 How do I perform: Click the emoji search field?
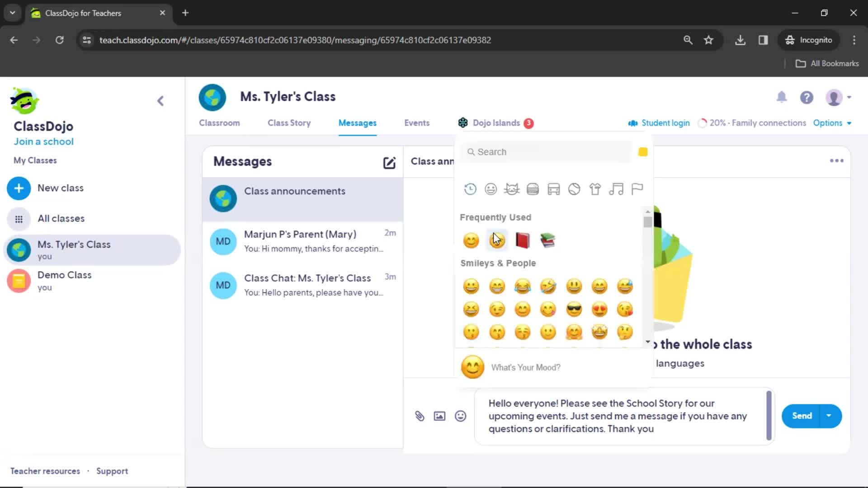(x=546, y=152)
